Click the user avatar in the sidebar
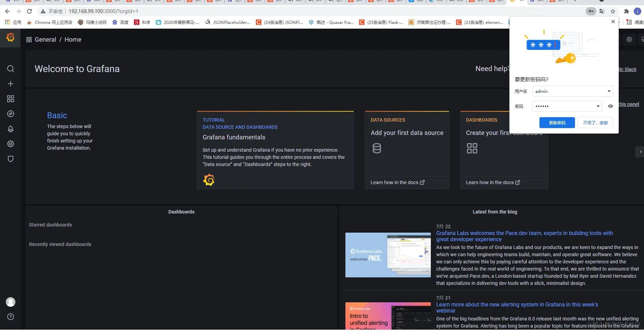Screen dimensions: 644x331 11,302
